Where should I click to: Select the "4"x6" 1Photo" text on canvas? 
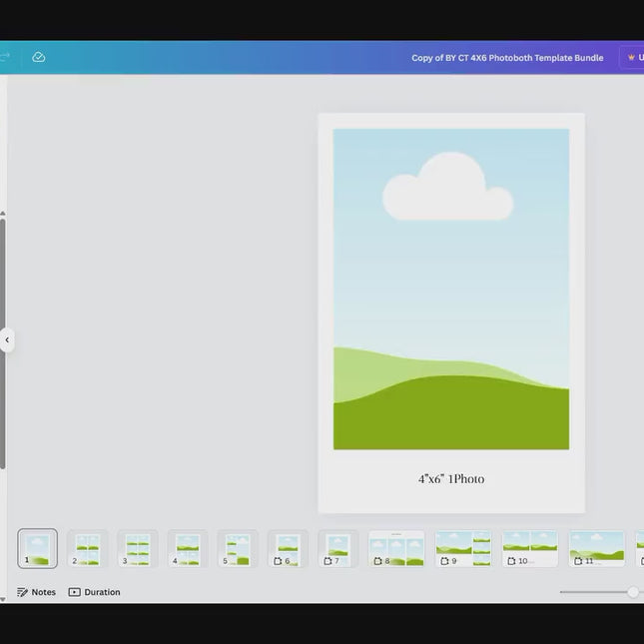point(451,479)
